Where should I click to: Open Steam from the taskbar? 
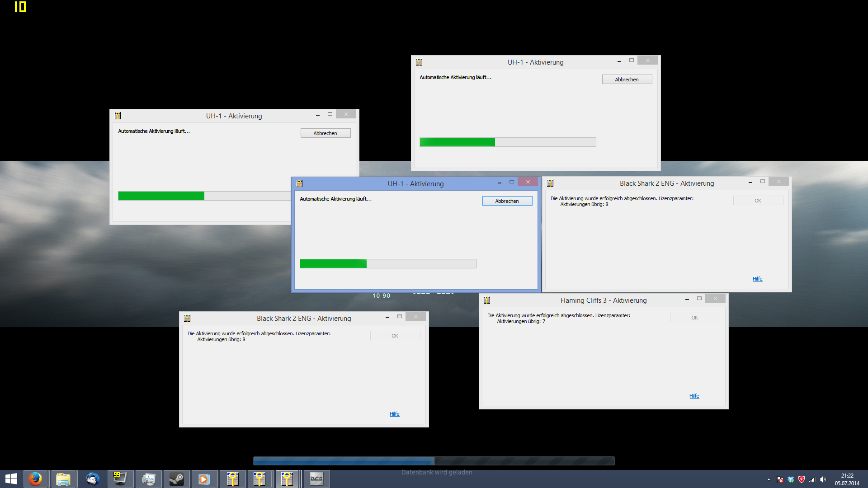(x=177, y=479)
